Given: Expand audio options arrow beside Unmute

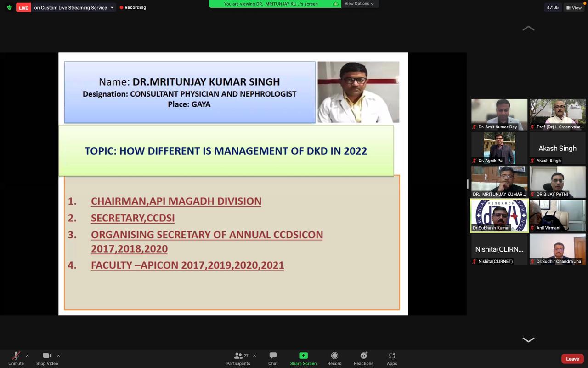Looking at the screenshot, I should (x=27, y=356).
